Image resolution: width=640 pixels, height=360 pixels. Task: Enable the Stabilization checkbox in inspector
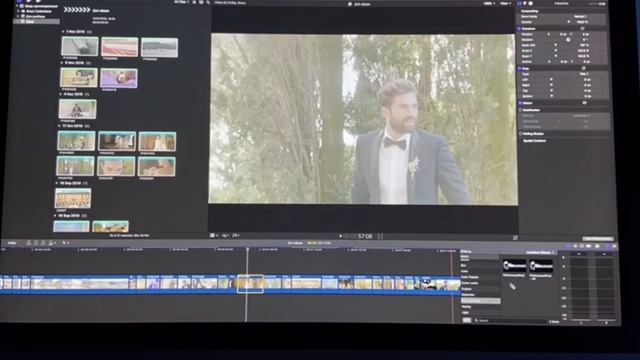(520, 110)
